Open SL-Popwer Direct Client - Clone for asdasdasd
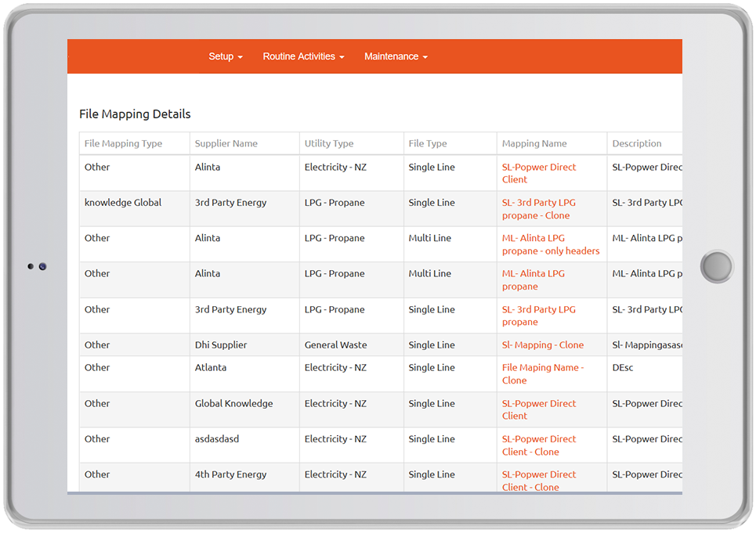The width and height of the screenshot is (756, 548). tap(538, 445)
